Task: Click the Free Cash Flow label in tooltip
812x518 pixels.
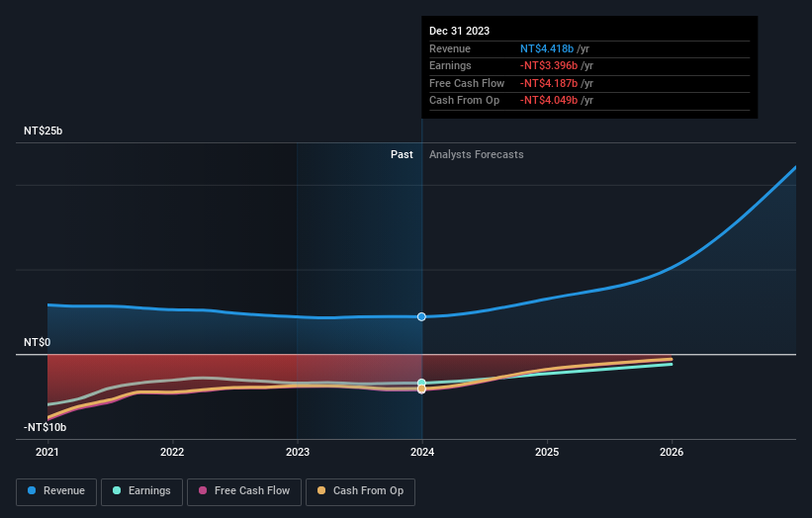Action: pyautogui.click(x=467, y=83)
